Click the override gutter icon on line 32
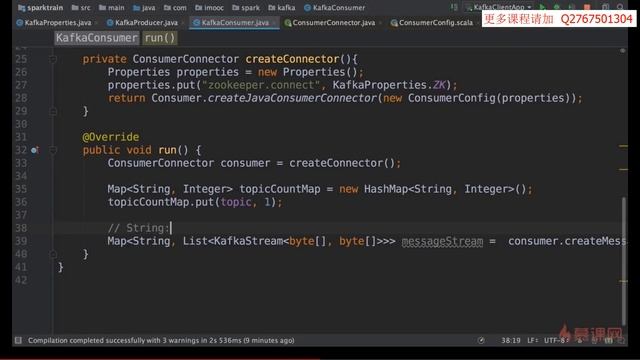 (35, 150)
